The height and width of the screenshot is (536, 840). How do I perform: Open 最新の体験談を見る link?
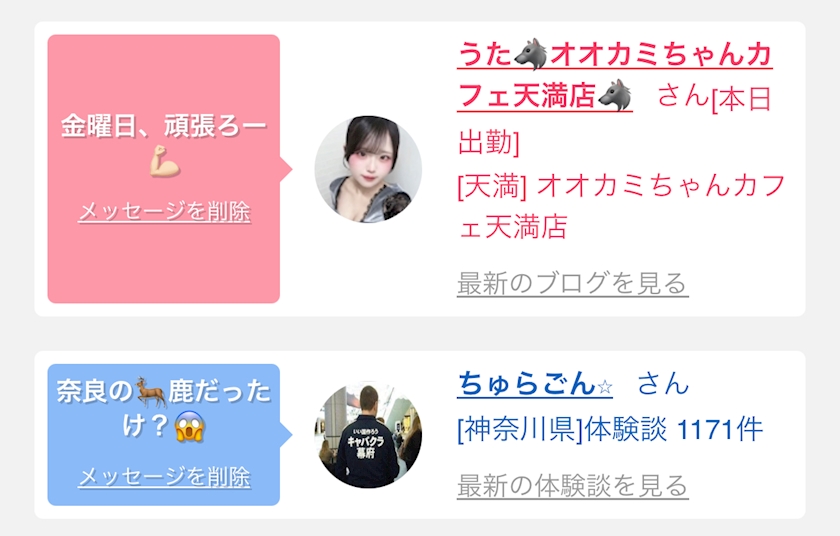573,485
